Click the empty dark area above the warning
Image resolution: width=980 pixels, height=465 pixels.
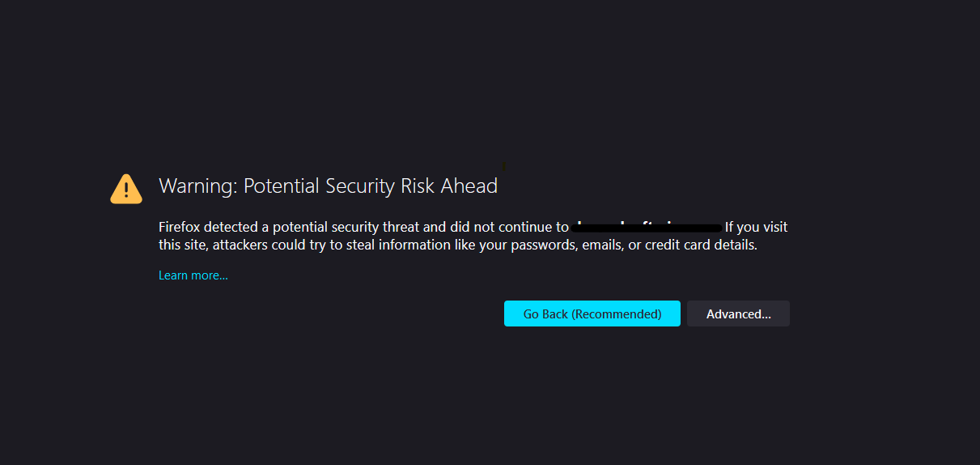pos(486,81)
